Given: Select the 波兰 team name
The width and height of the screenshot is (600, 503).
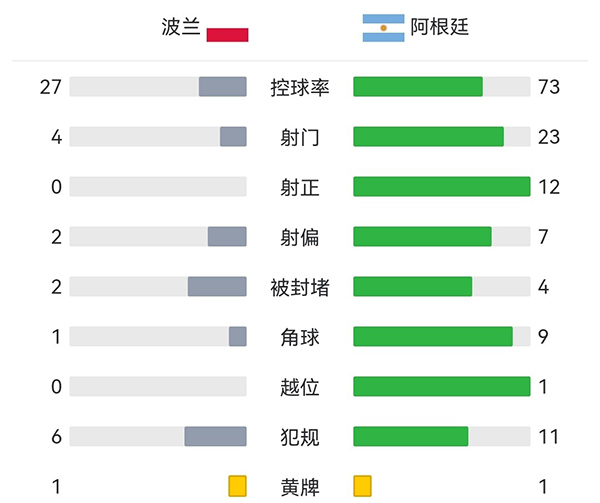Looking at the screenshot, I should tap(179, 27).
